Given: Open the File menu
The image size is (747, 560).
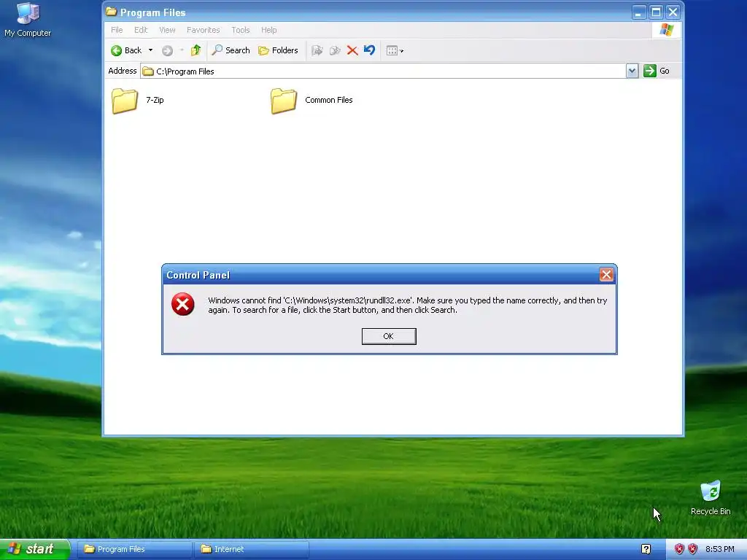Looking at the screenshot, I should pyautogui.click(x=117, y=30).
